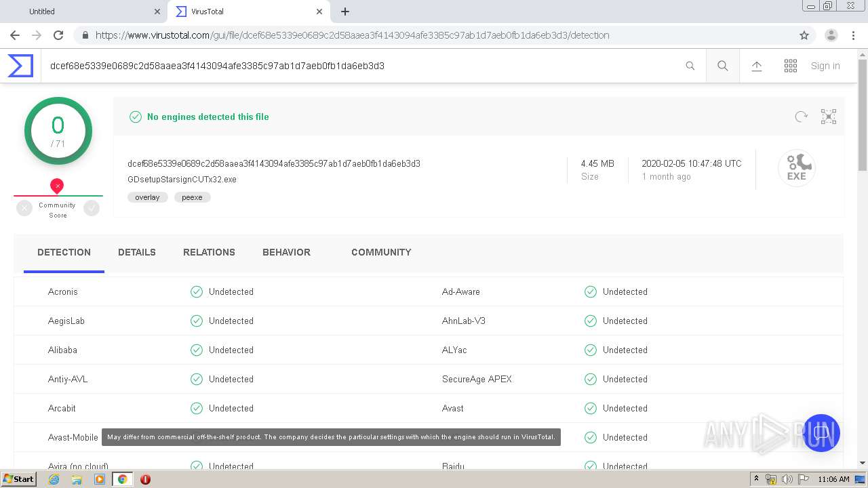Click the red community score marker

(x=57, y=186)
